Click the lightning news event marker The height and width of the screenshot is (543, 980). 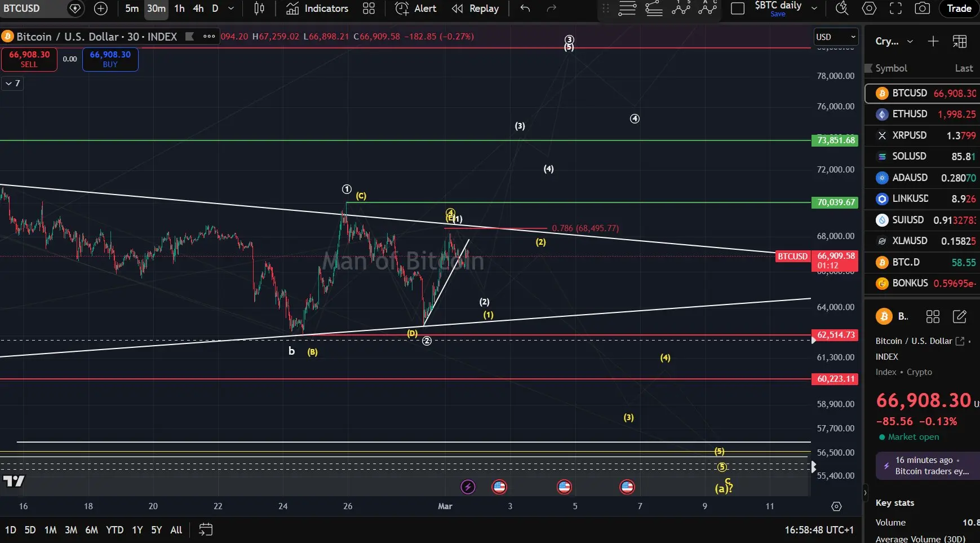tap(468, 487)
